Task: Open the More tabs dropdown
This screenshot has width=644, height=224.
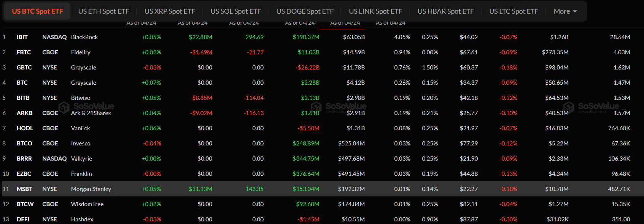Action: [x=565, y=11]
